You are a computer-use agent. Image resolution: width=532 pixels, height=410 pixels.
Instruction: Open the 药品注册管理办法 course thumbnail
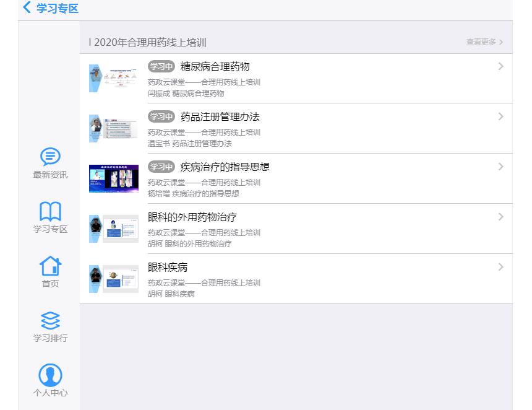click(x=114, y=129)
